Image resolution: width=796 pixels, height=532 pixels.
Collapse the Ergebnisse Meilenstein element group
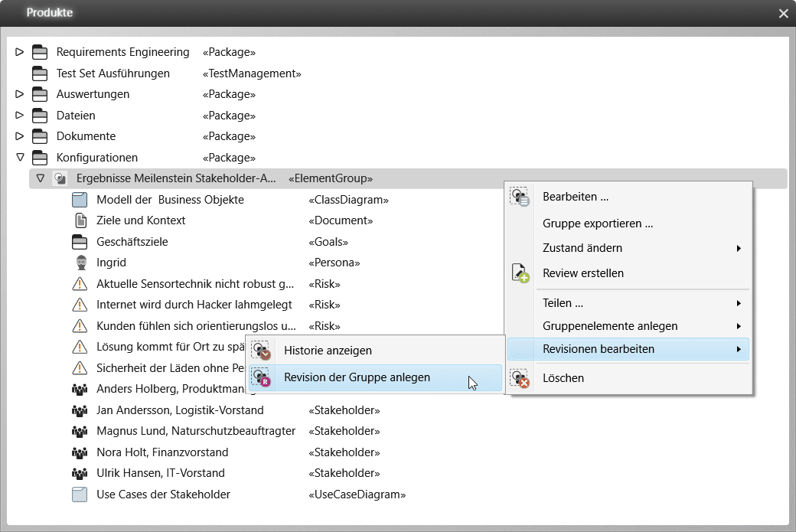tap(41, 178)
